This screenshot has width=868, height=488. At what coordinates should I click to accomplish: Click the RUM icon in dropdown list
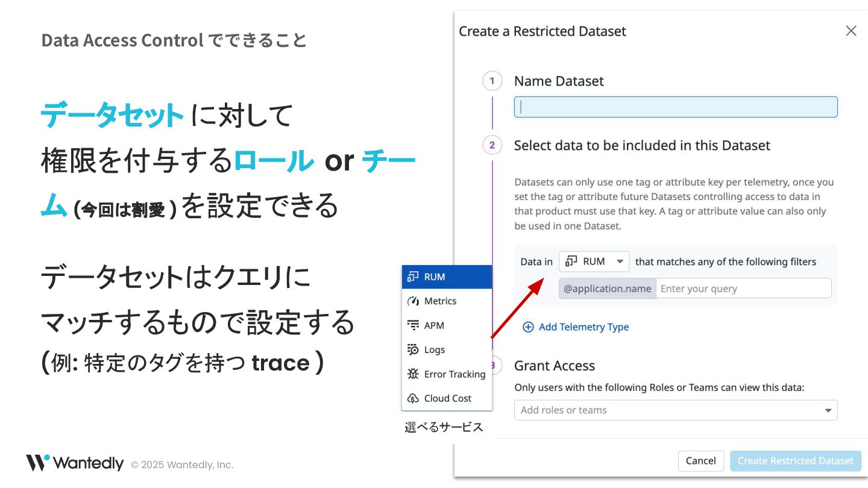pyautogui.click(x=413, y=277)
